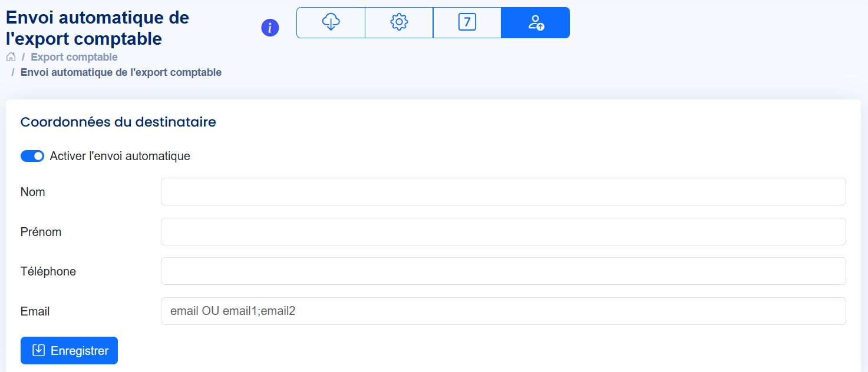Click the Email field label
The width and height of the screenshot is (868, 372).
(35, 311)
